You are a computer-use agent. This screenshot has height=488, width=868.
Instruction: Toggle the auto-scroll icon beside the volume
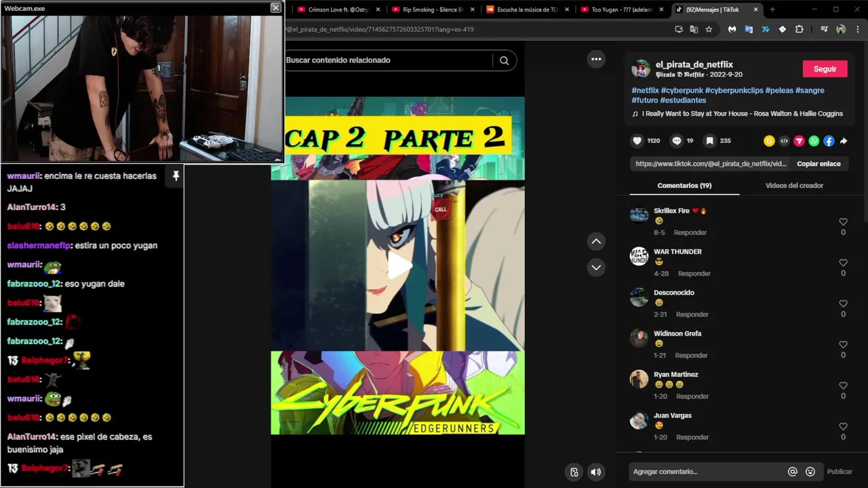point(574,472)
